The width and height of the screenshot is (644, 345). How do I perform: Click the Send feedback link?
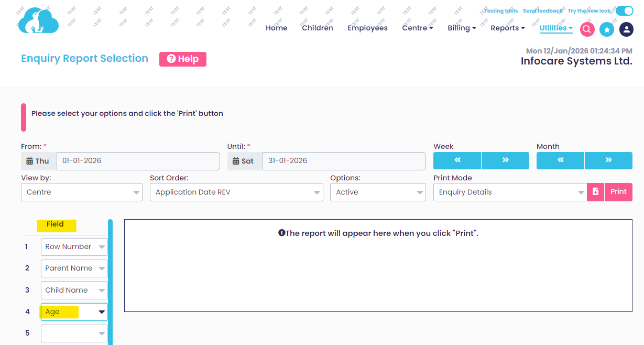542,10
